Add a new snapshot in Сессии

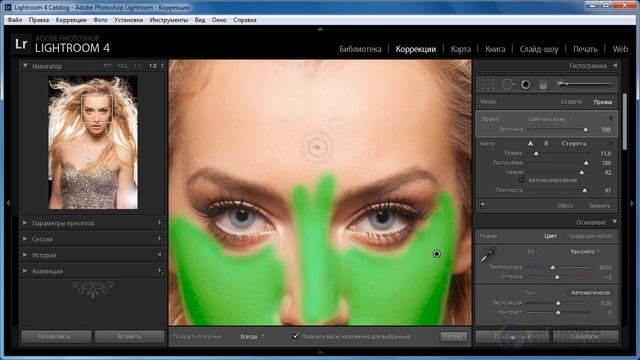159,239
